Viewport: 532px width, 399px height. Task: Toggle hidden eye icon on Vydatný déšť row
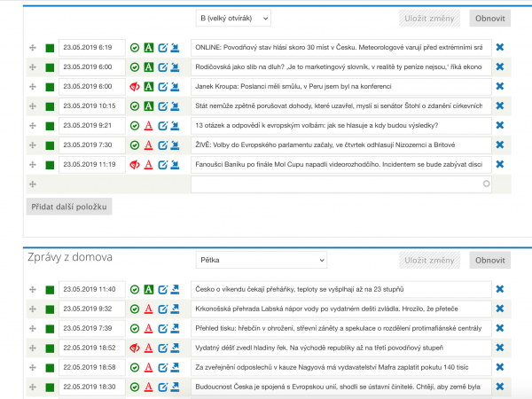135,348
